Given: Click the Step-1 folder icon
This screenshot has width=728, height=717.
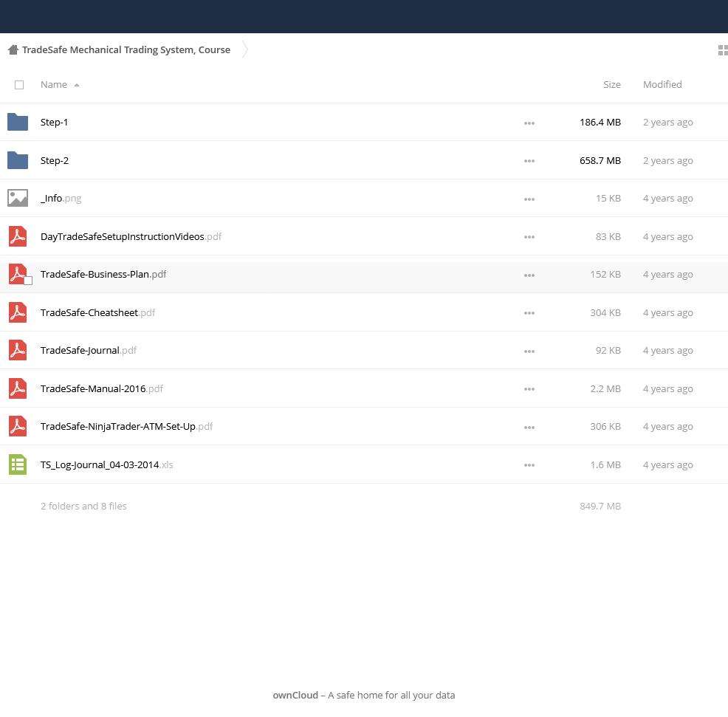Looking at the screenshot, I should point(18,122).
